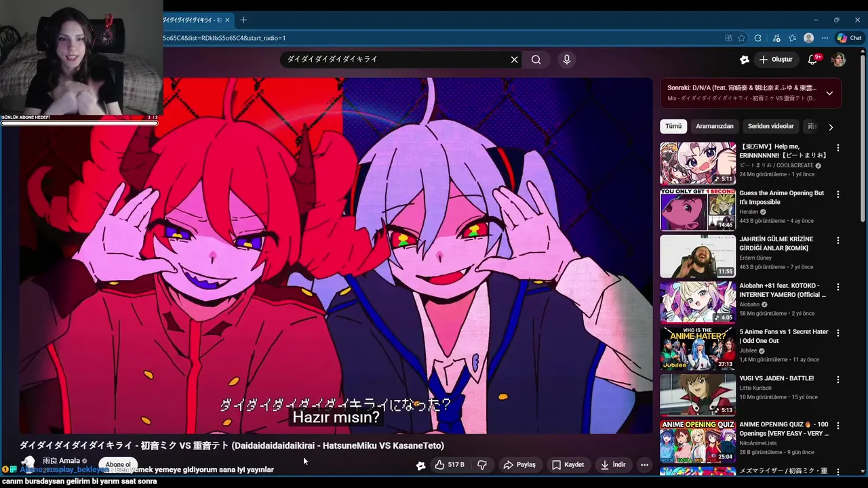Open the media control music-note icon

click(x=776, y=38)
